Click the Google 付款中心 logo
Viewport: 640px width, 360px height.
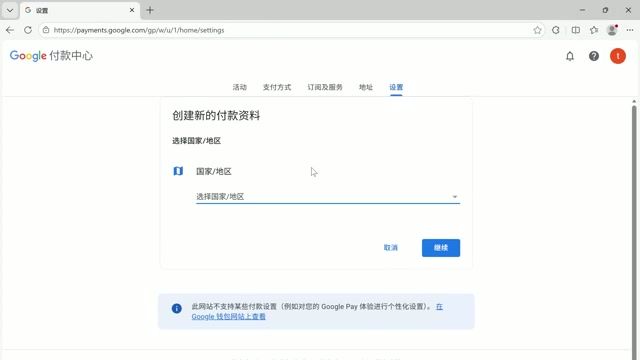(x=51, y=56)
